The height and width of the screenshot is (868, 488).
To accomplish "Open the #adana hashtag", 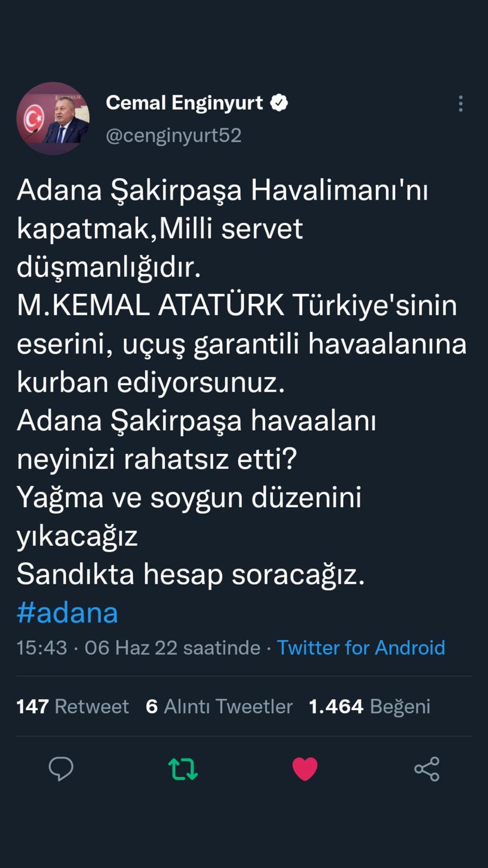I will click(x=67, y=613).
